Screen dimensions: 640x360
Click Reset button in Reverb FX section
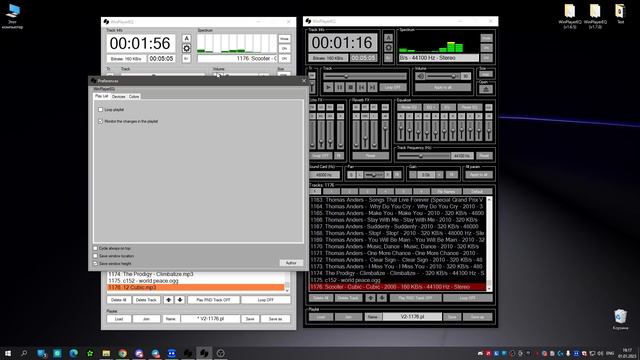[371, 156]
